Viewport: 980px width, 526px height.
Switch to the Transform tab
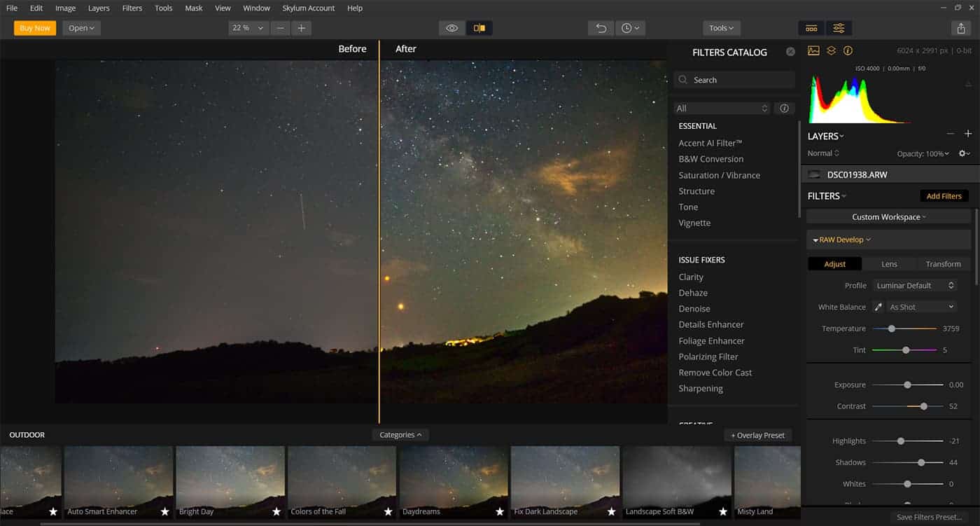click(943, 264)
